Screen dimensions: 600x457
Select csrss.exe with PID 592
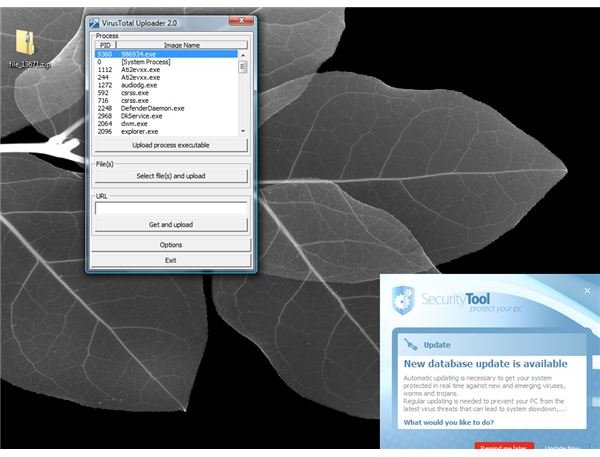coord(166,93)
